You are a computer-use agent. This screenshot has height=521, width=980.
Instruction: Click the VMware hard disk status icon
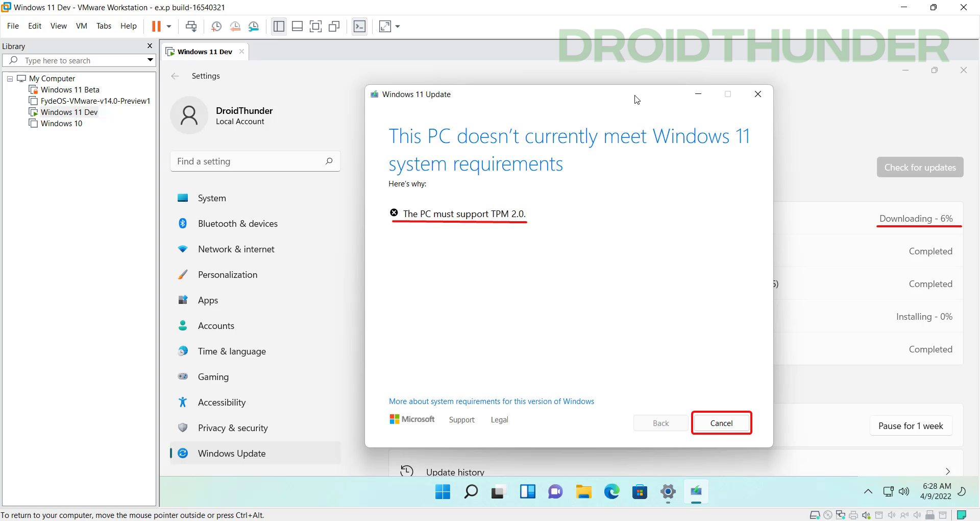(x=815, y=515)
